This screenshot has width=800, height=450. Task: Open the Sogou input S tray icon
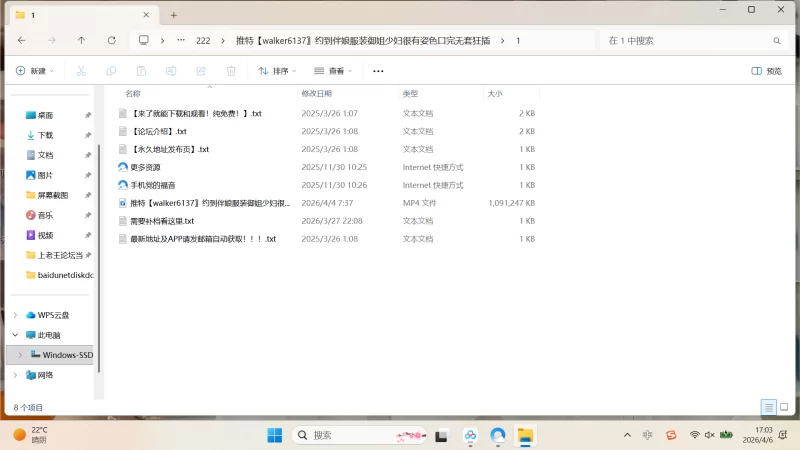pyautogui.click(x=671, y=435)
